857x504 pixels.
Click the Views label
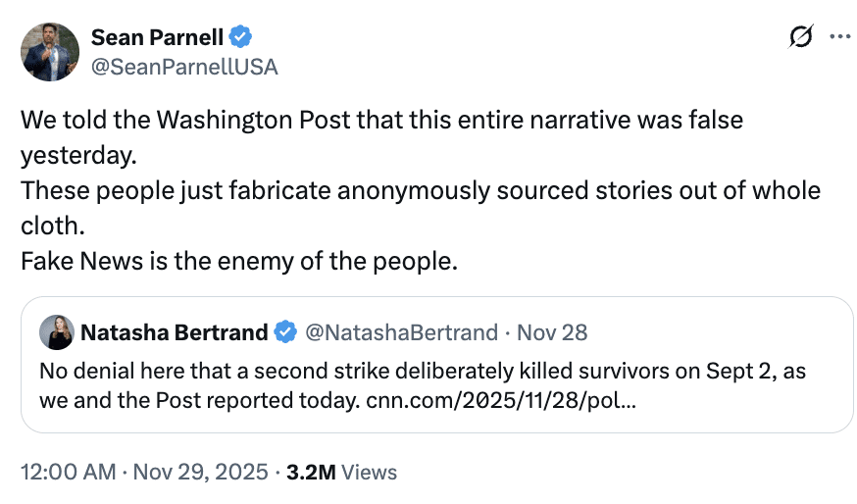coord(370,472)
